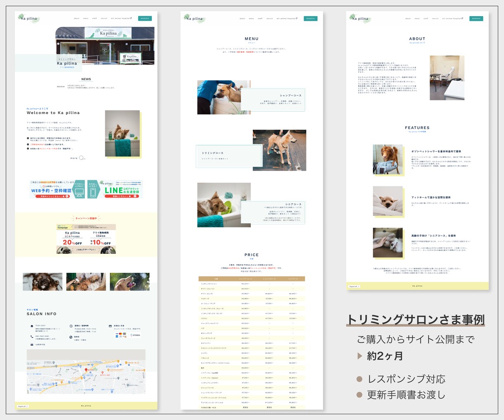Click the トリミングコース card
The image size is (504, 420).
point(229,156)
